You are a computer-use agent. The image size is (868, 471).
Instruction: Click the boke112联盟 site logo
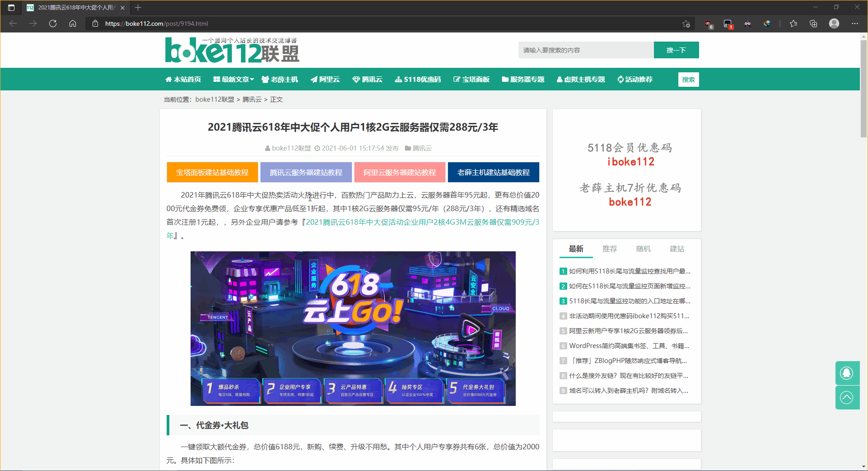[x=232, y=50]
